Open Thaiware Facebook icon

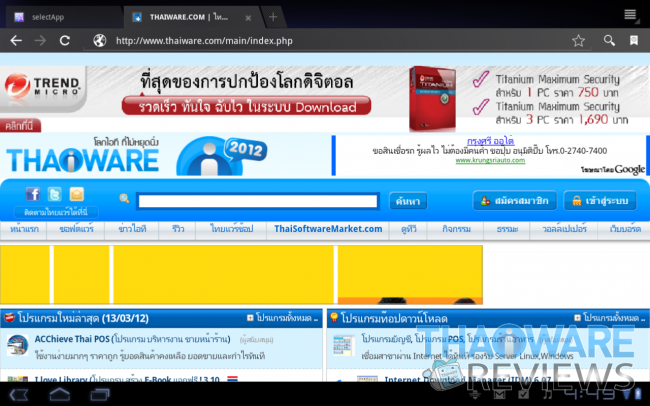(33, 194)
